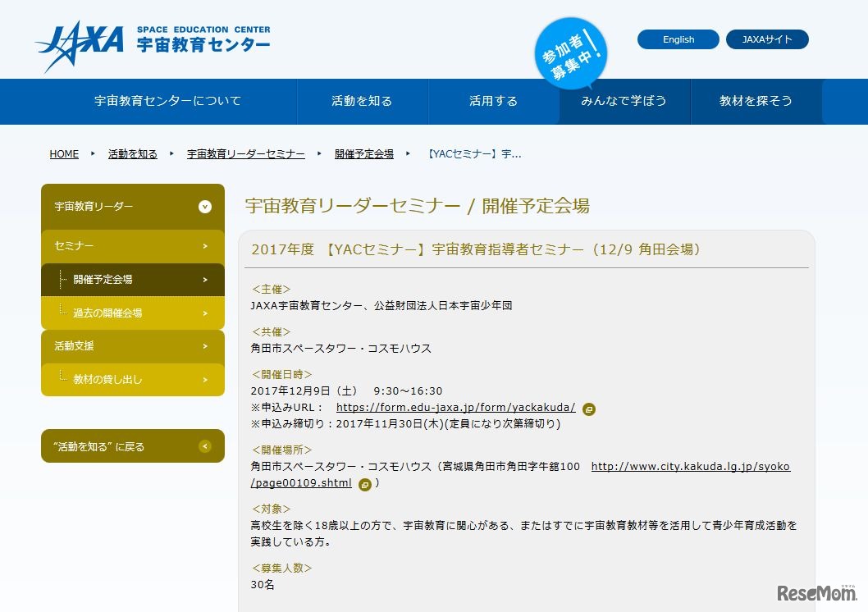
Task: Click circular collapse icon on 宇宙教育リーダー
Action: [x=203, y=208]
